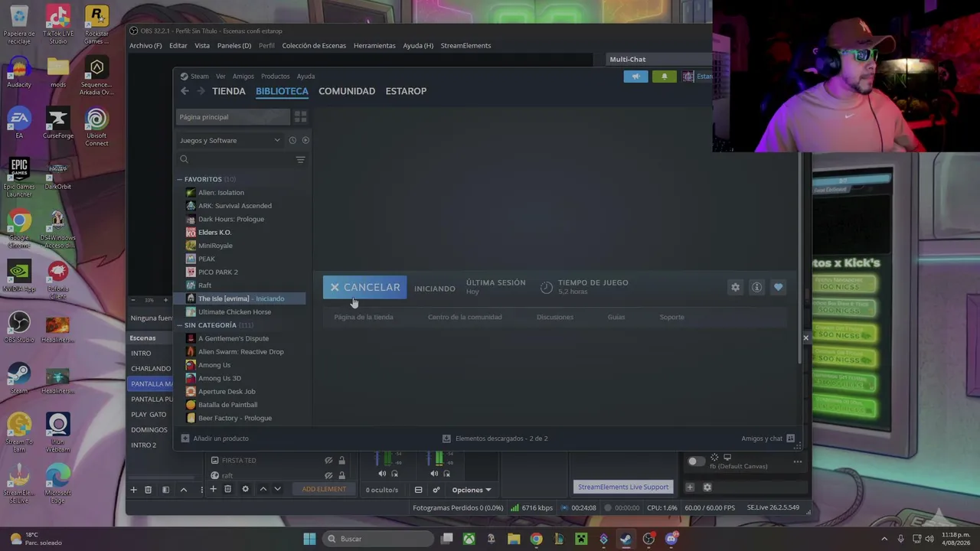Screen dimensions: 980x551
Task: Lock the FIRSTA TED source
Action: pyautogui.click(x=341, y=461)
